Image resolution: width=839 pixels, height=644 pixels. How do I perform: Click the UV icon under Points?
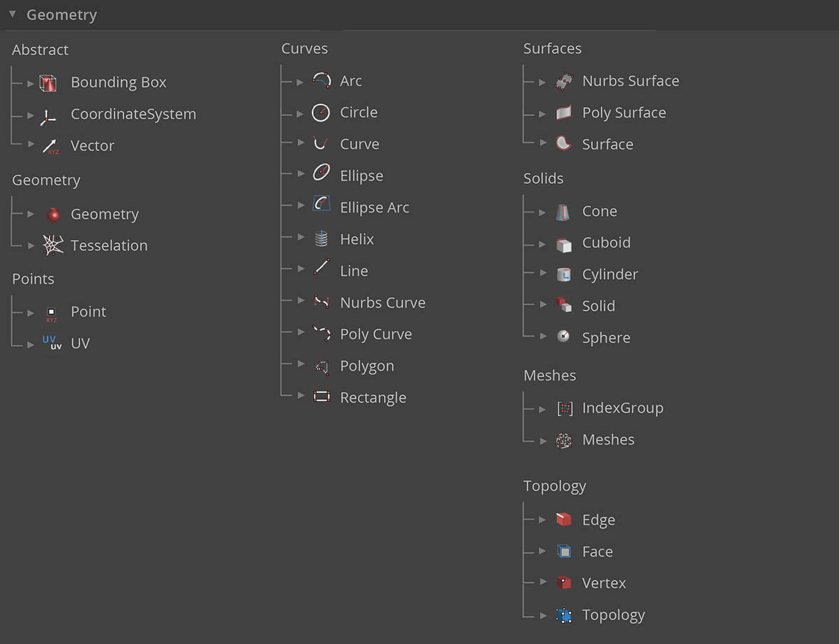[50, 343]
